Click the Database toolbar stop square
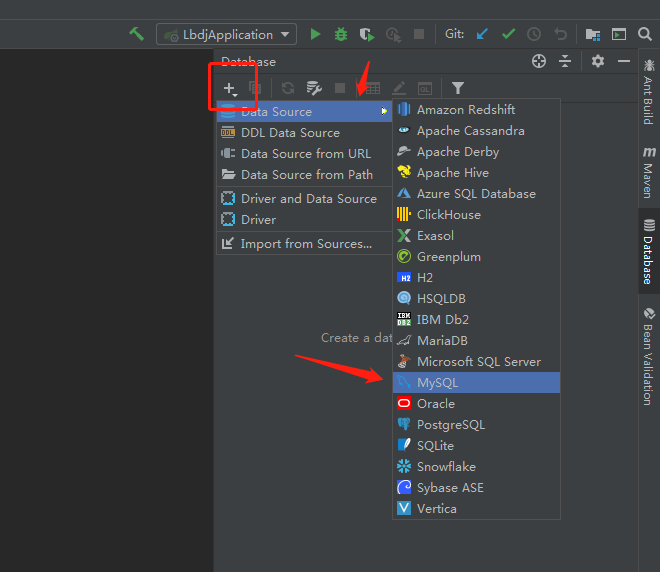Screen dimensions: 660x572 340,88
